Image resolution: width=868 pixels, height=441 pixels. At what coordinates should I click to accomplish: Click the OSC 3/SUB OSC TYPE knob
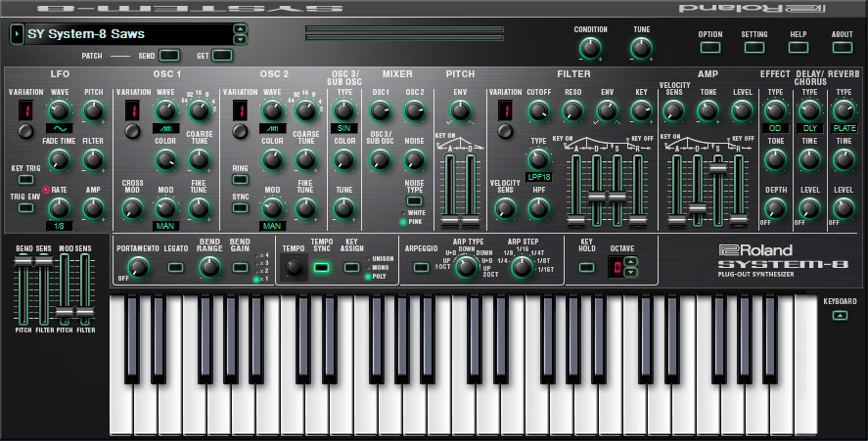[343, 111]
